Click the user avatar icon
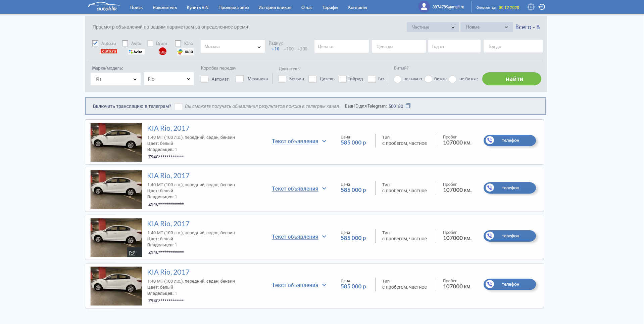Viewport: 644px width, 324px height. [x=424, y=7]
